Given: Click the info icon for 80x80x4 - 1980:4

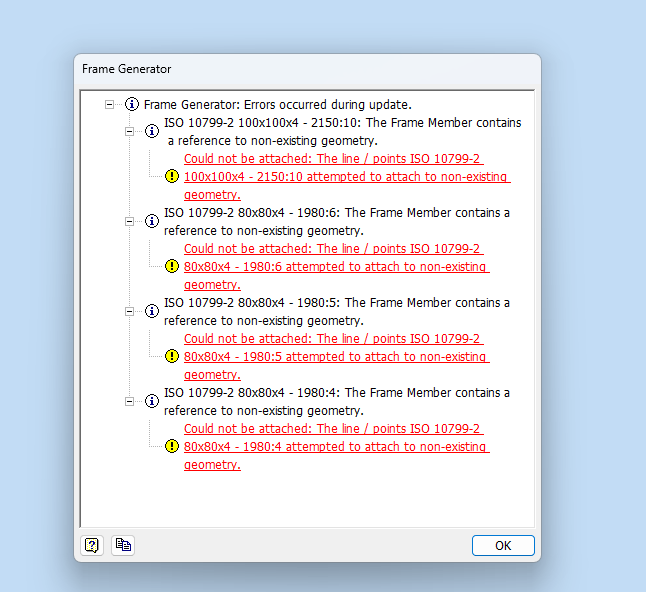Looking at the screenshot, I should 152,401.
